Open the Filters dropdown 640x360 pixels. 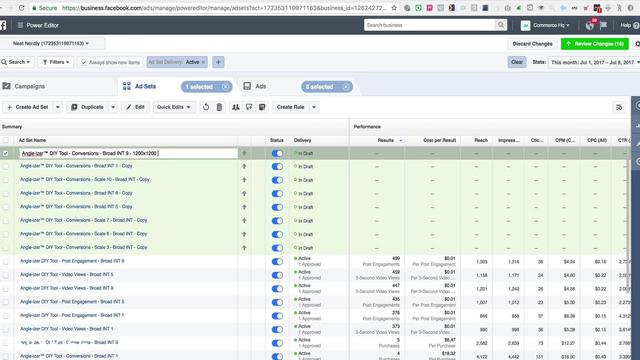click(56, 62)
